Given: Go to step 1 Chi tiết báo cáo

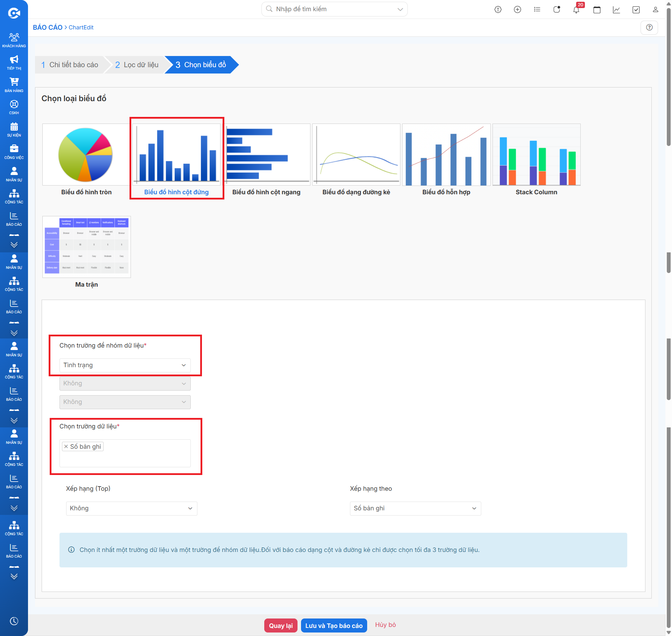Looking at the screenshot, I should coord(70,65).
